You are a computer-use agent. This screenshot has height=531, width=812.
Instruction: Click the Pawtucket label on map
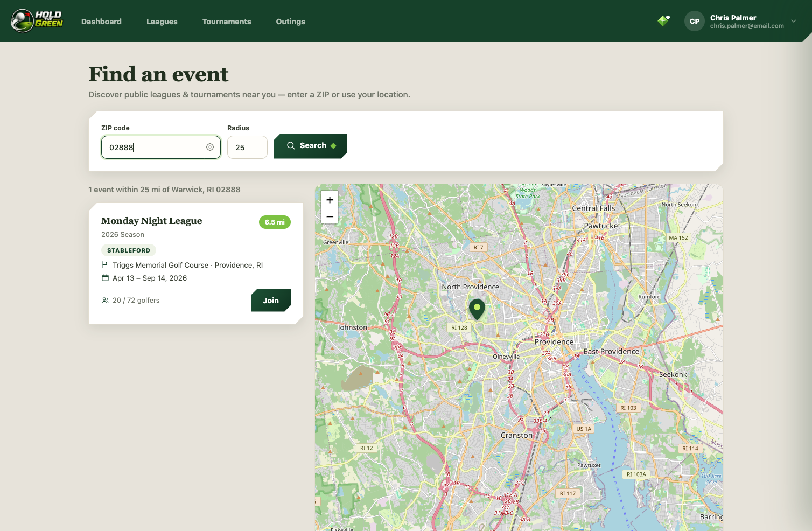[602, 226]
